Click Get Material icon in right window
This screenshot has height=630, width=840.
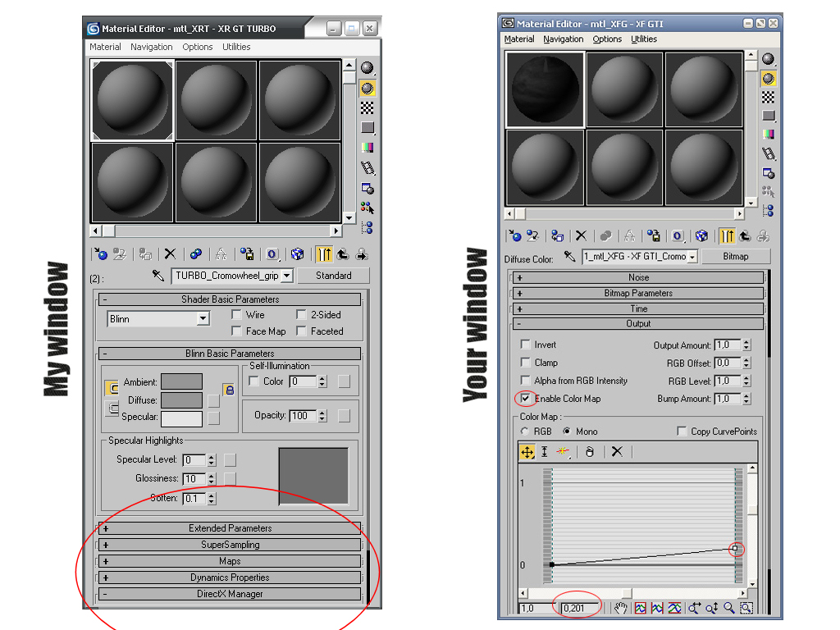515,235
